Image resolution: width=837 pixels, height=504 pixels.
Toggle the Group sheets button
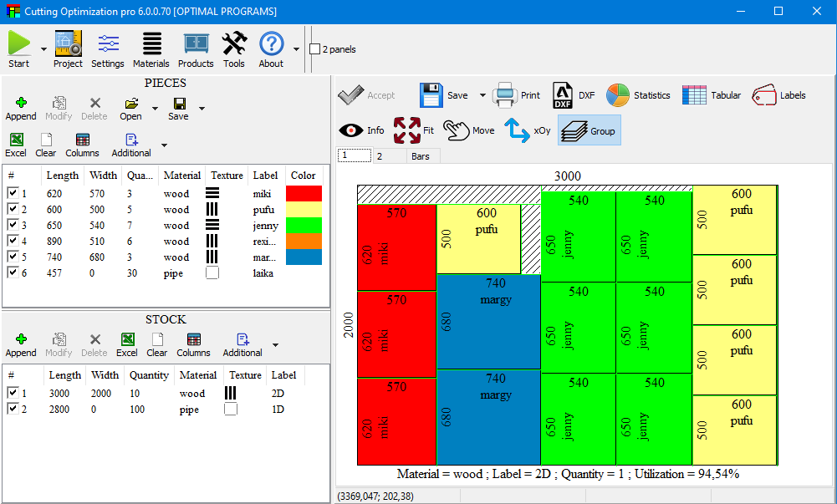tap(589, 130)
